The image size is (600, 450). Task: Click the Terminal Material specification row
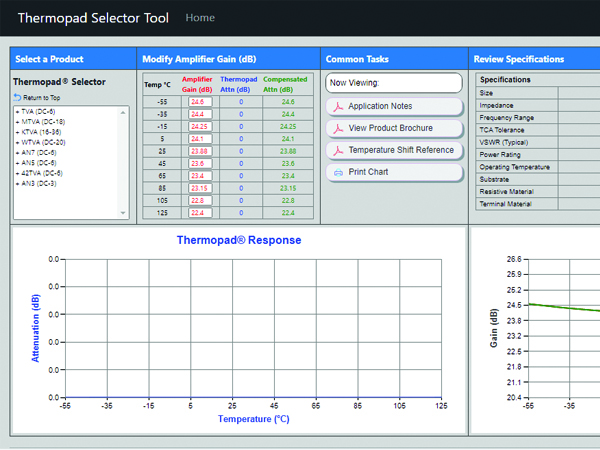538,204
